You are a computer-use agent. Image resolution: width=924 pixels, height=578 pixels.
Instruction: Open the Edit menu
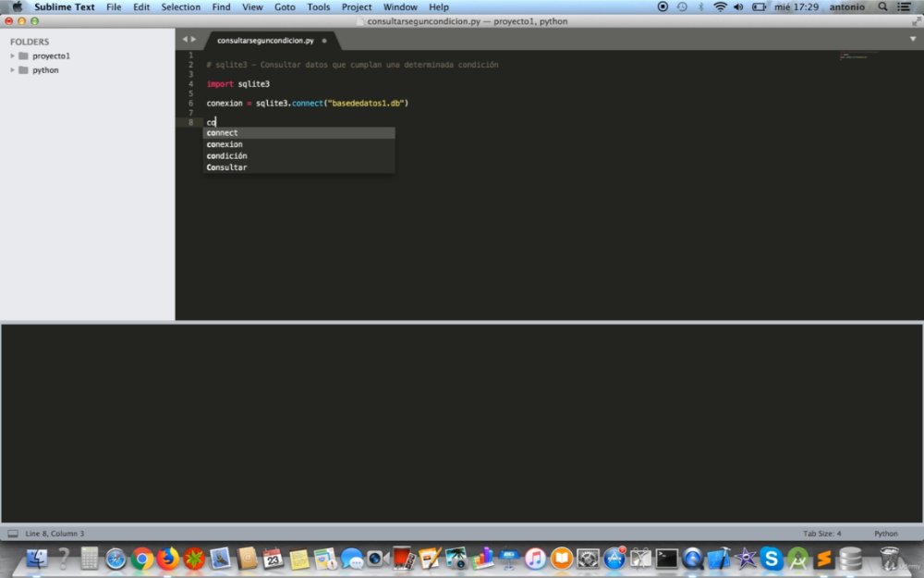[x=141, y=7]
